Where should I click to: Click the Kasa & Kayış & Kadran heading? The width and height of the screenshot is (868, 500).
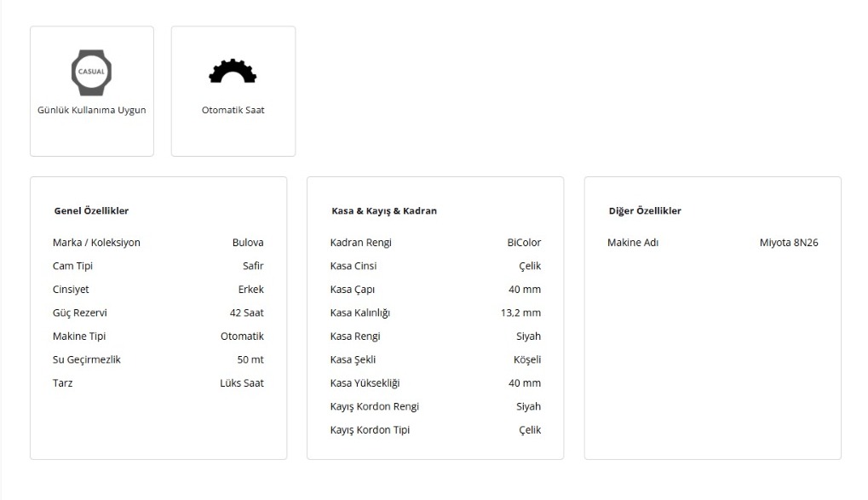click(383, 210)
